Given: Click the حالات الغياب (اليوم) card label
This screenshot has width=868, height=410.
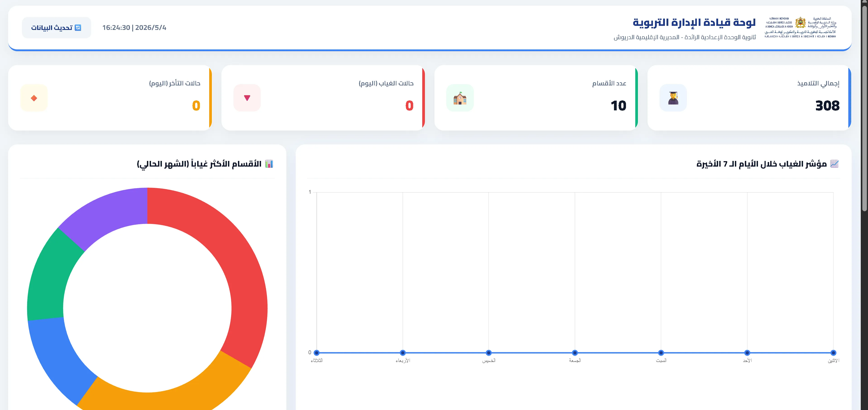Looking at the screenshot, I should pyautogui.click(x=386, y=83).
